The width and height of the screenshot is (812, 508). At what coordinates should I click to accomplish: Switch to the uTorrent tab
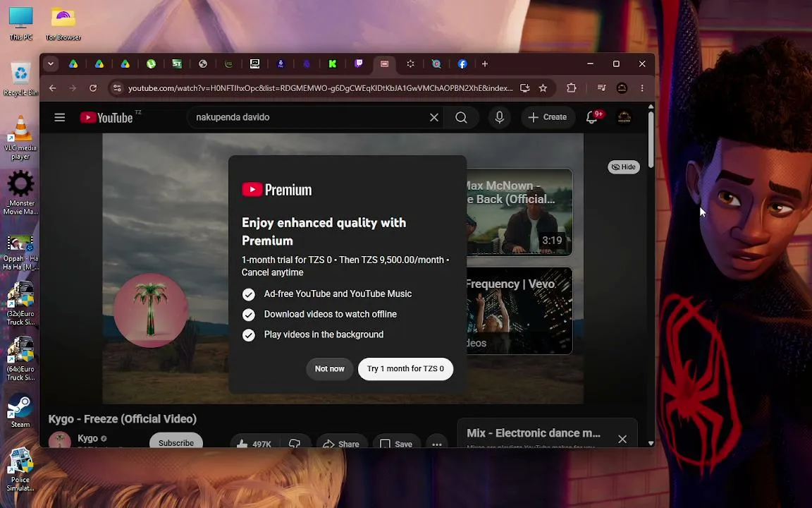[152, 64]
